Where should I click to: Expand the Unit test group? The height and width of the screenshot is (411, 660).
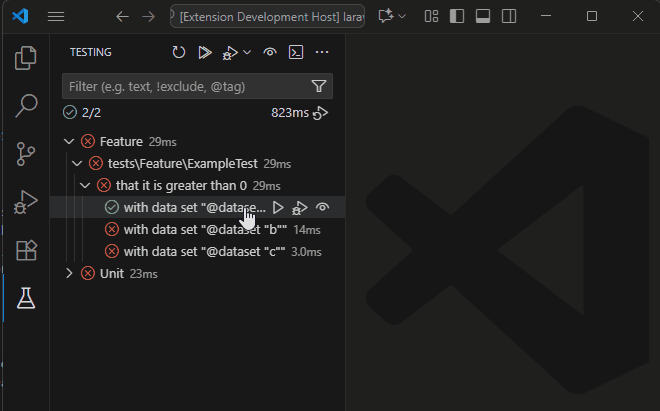point(69,273)
